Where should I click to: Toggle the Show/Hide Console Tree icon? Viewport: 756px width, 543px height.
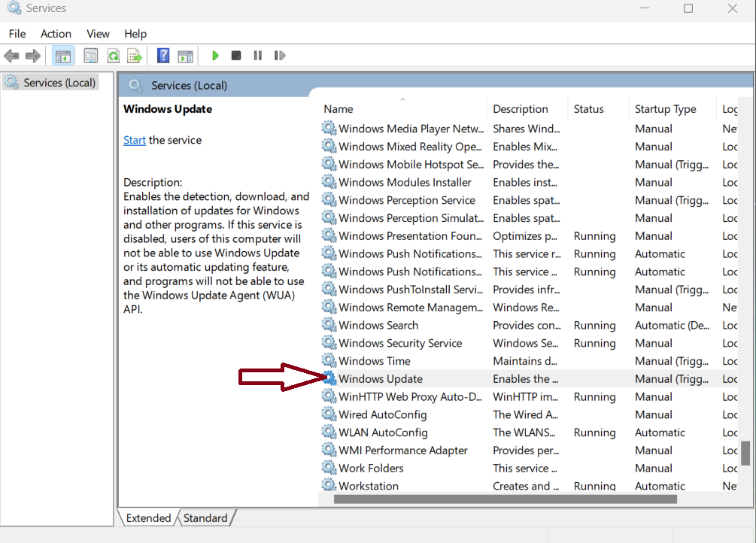coord(63,56)
